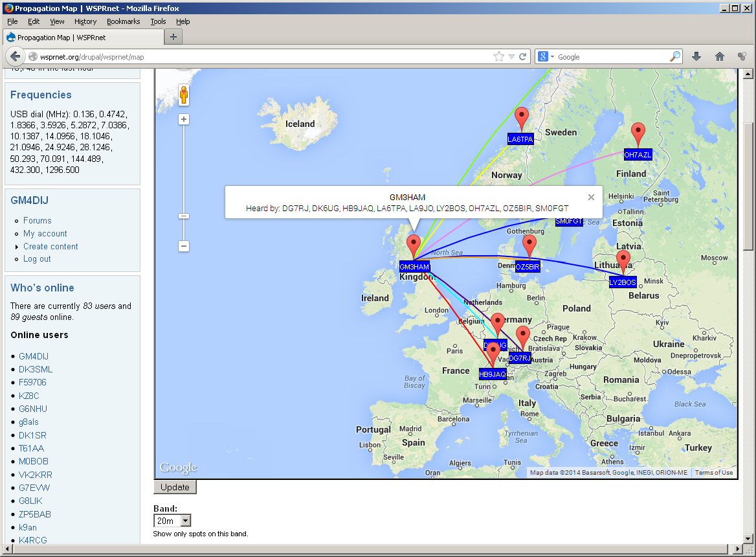Image resolution: width=756 pixels, height=557 pixels.
Task: Click the Frequencies section heading
Action: (41, 95)
